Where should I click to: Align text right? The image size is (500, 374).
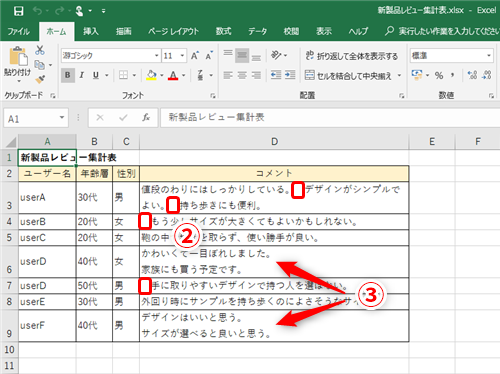pyautogui.click(x=256, y=75)
